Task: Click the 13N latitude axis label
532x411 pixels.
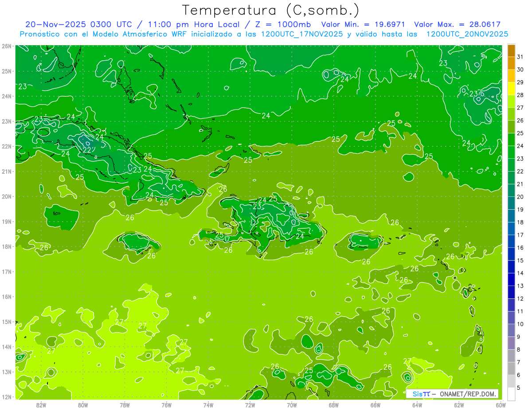Action: [6, 372]
